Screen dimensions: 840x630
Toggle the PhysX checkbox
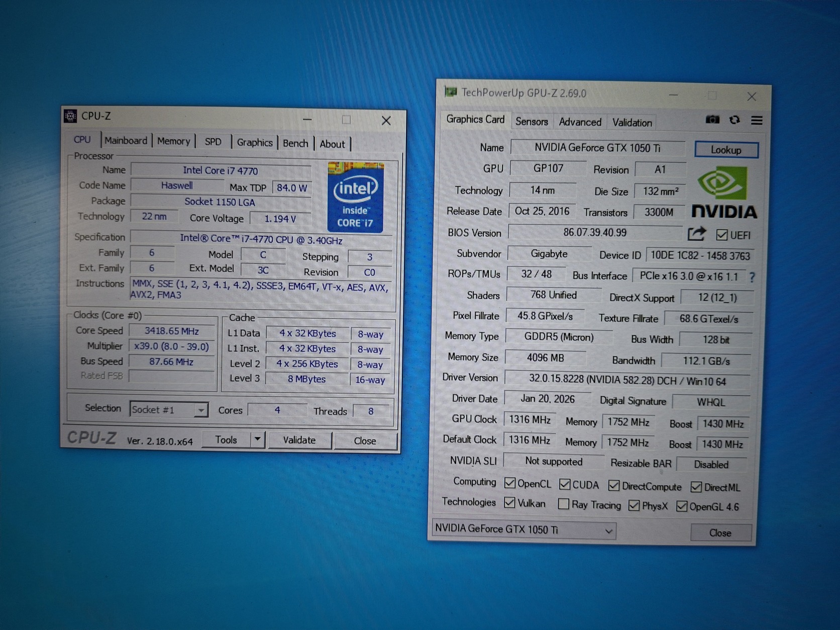634,505
